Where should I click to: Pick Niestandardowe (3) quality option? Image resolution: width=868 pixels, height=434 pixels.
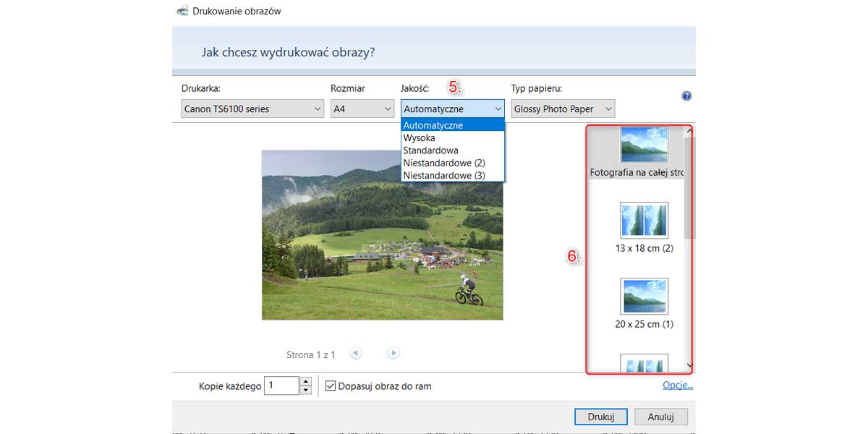point(443,175)
